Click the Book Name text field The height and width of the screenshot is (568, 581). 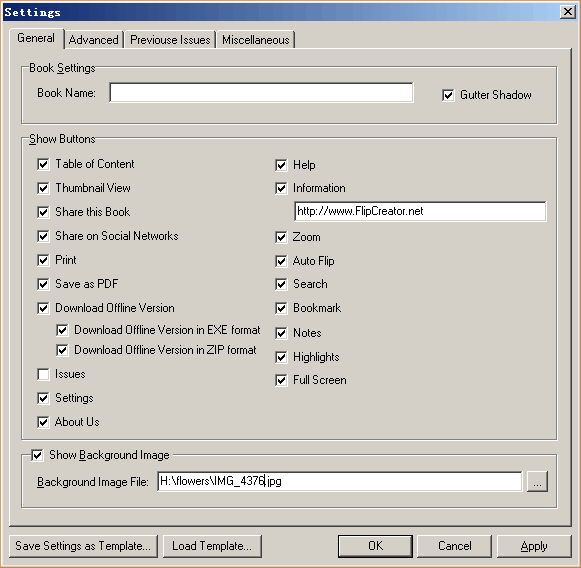[261, 93]
